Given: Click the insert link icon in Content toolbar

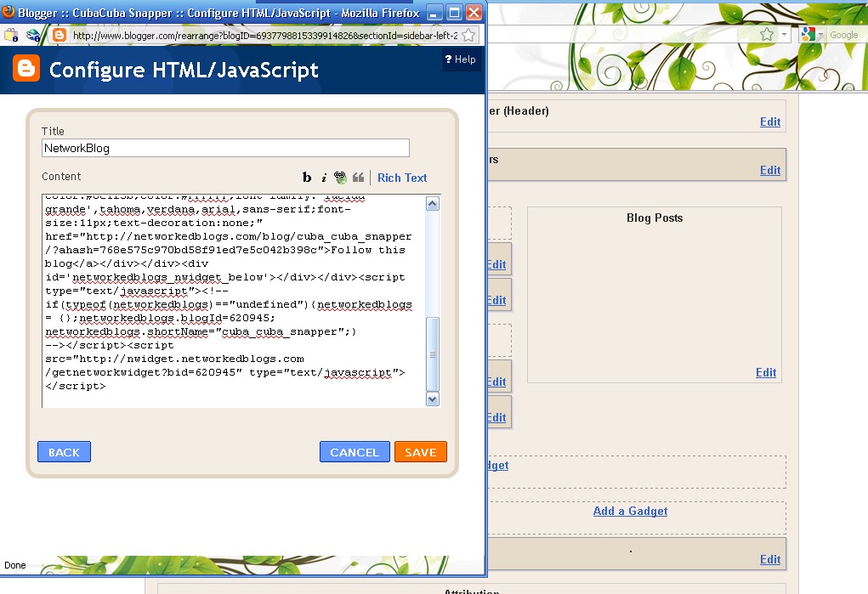Looking at the screenshot, I should pyautogui.click(x=340, y=177).
